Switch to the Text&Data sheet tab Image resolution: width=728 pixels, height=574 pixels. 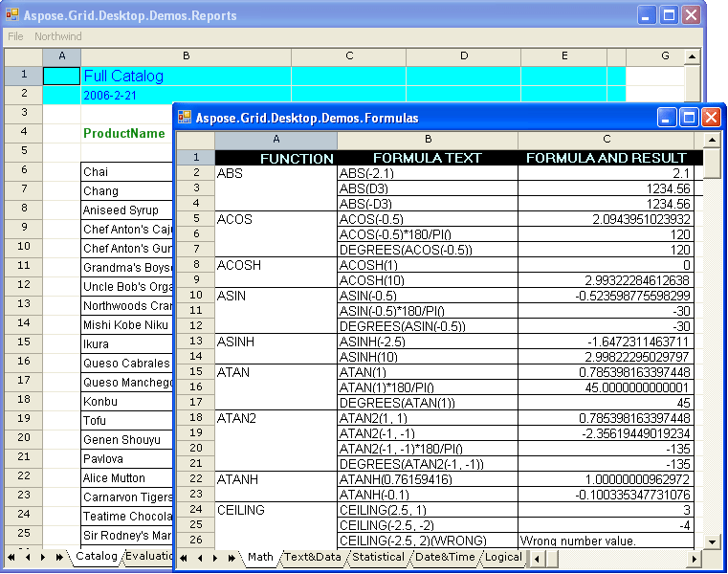(313, 557)
